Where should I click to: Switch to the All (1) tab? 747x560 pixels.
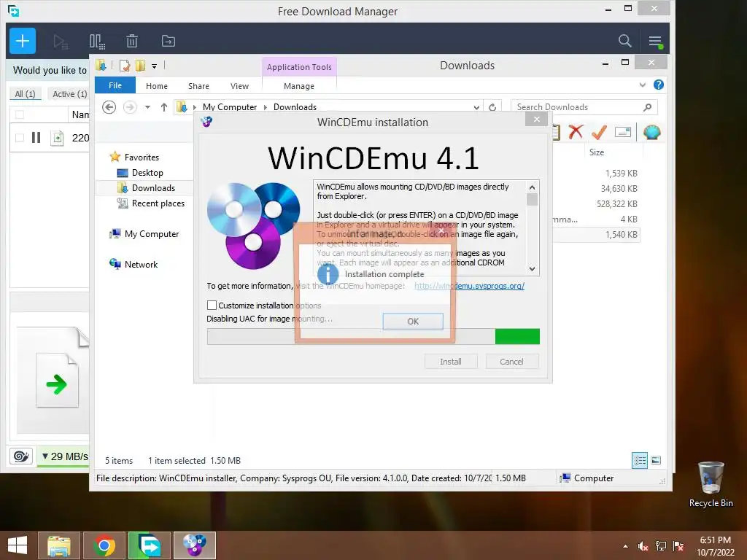coord(26,94)
